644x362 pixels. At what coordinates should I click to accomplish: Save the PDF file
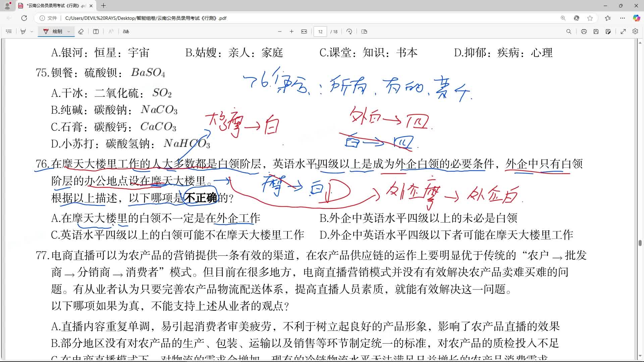596,32
